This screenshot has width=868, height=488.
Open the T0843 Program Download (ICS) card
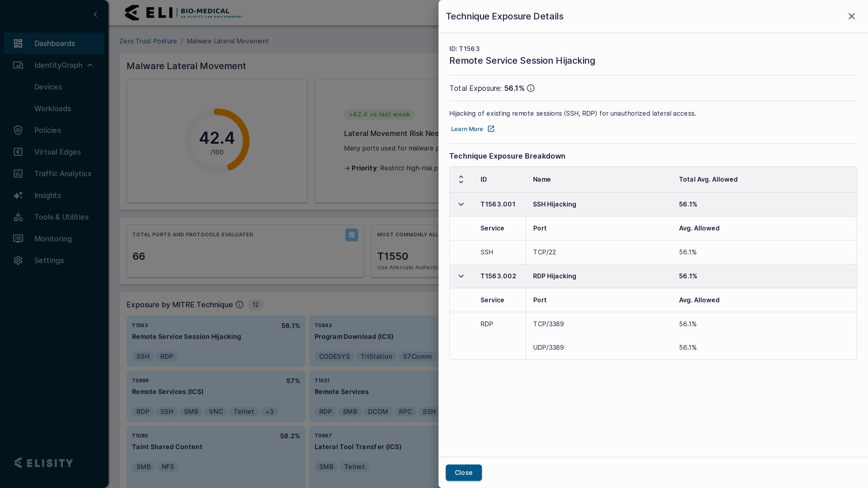[374, 341]
